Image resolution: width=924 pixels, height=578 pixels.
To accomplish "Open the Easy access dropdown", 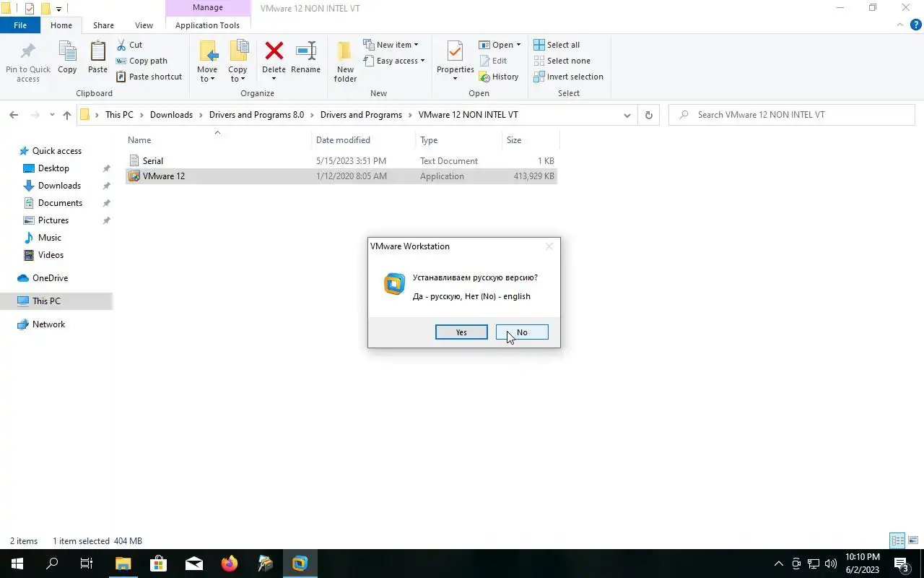I will tap(394, 61).
